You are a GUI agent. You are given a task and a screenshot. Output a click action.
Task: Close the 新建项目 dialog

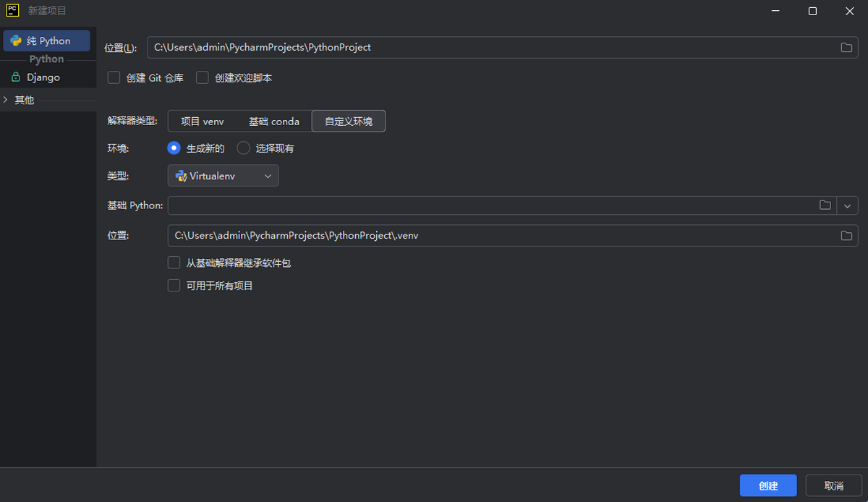coord(849,11)
